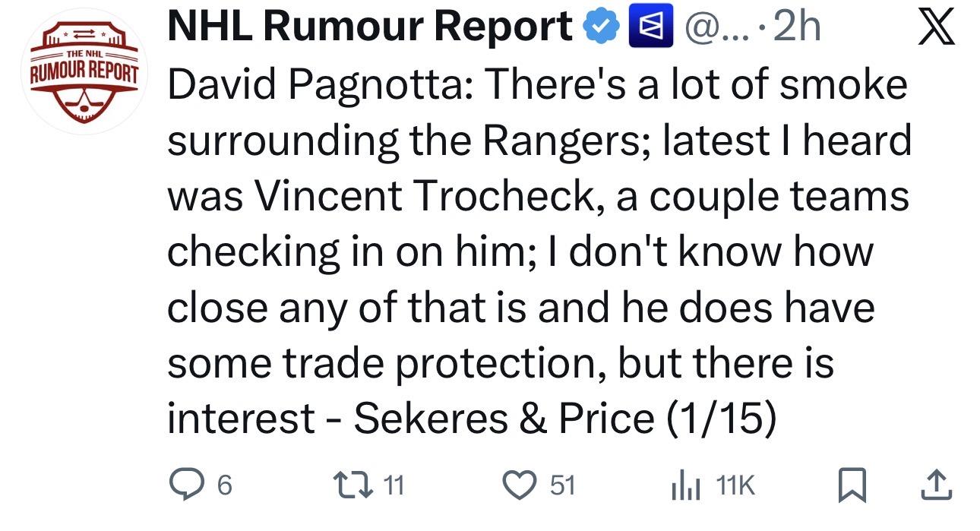This screenshot has width=980, height=531.
Task: Open the share options arrow icon
Action: pyautogui.click(x=937, y=484)
